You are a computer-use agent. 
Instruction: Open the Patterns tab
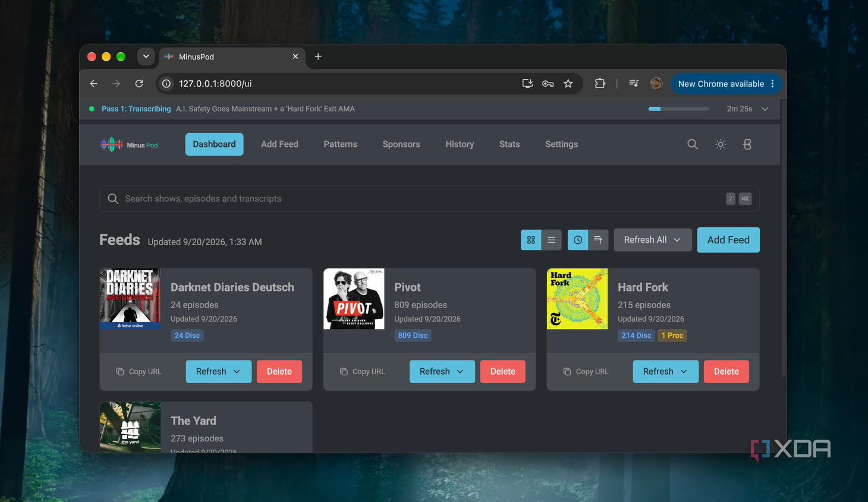340,145
